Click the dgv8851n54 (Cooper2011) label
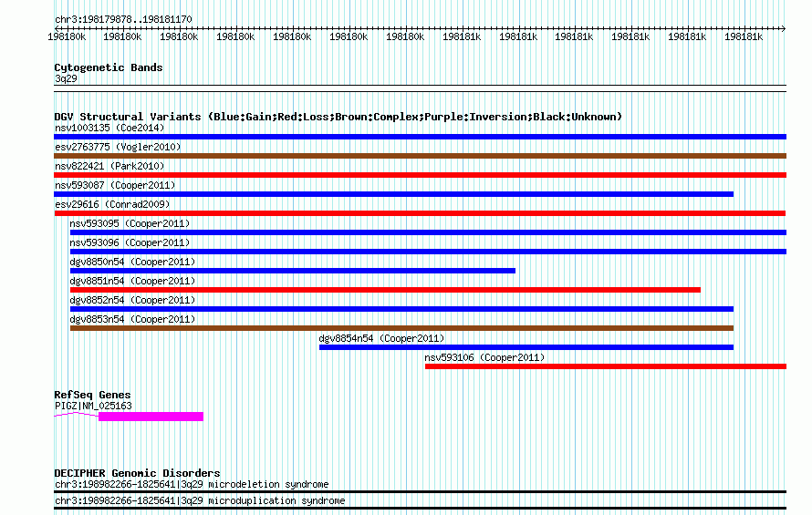 coord(132,281)
